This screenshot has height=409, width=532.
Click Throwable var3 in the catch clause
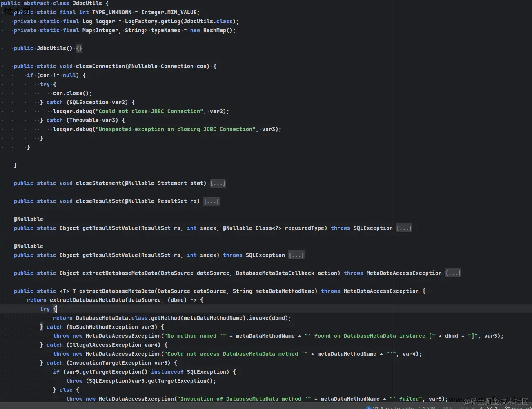tap(94, 120)
